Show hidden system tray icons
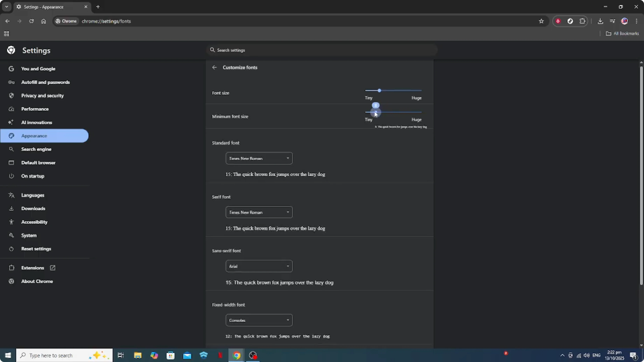 [x=562, y=355]
